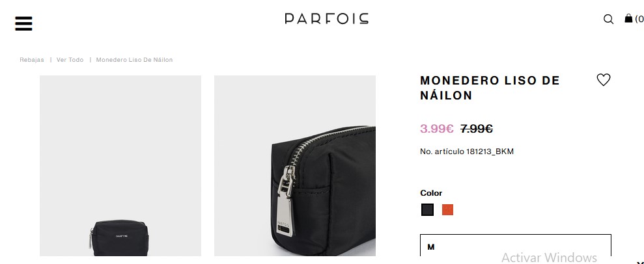The width and height of the screenshot is (644, 264).
Task: Click the search magnifier icon
Action: 608,19
